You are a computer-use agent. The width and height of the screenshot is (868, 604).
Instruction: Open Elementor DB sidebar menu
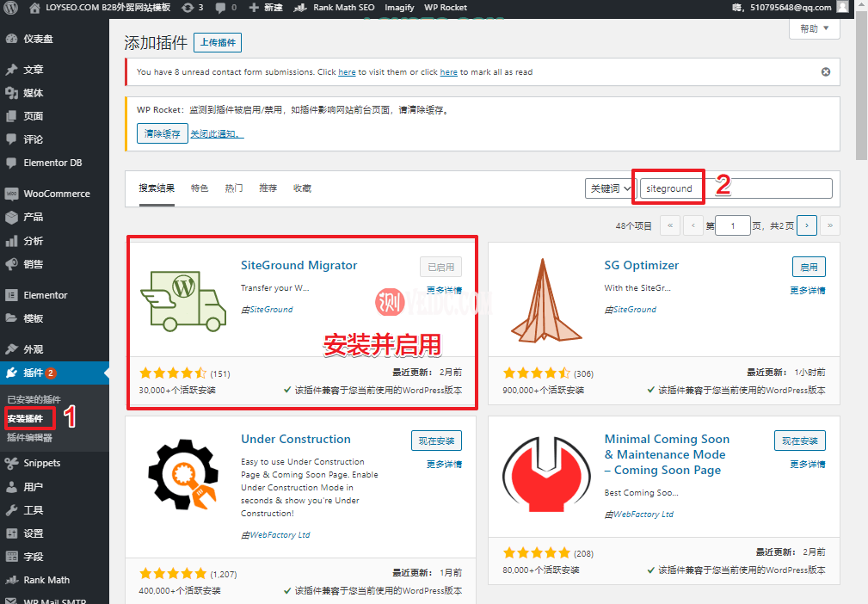(54, 163)
